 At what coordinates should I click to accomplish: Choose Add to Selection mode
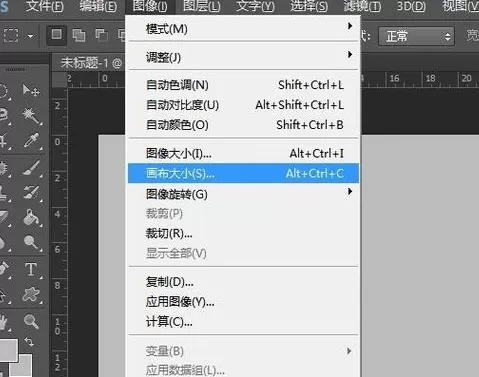point(79,35)
